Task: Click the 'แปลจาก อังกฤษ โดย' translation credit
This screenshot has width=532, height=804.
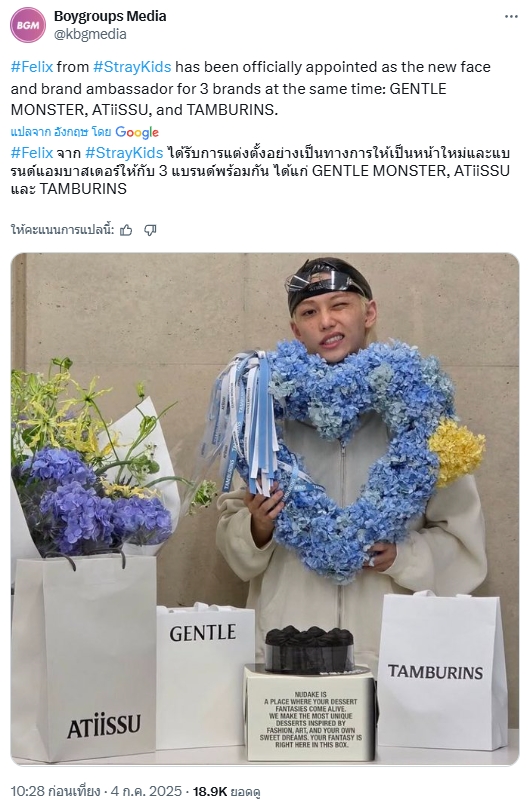Action: point(61,132)
